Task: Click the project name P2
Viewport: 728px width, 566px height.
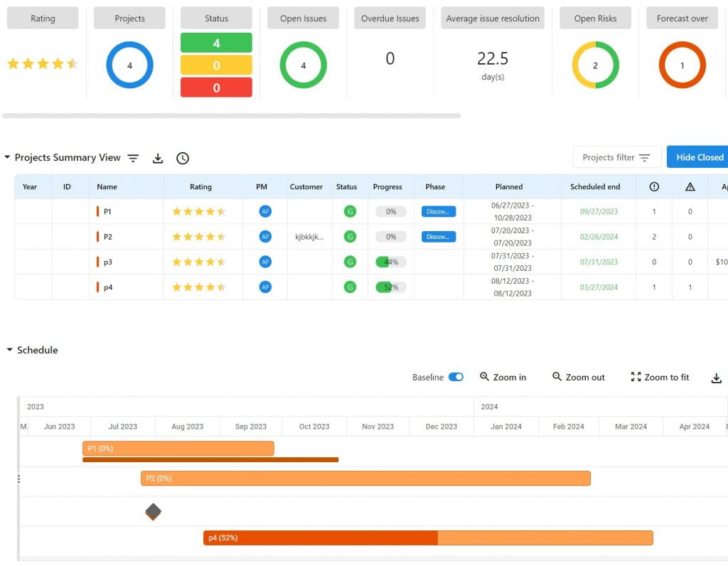Action: tap(108, 236)
